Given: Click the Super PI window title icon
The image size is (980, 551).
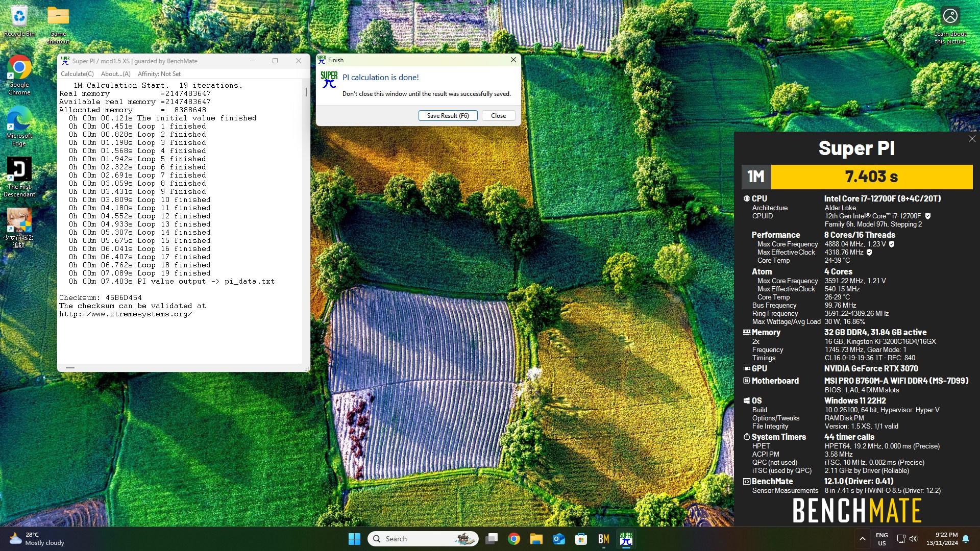Looking at the screenshot, I should 65,61.
